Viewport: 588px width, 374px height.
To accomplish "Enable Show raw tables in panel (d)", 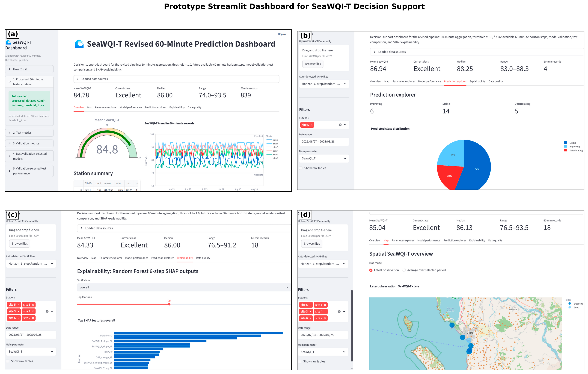I will [300, 361].
